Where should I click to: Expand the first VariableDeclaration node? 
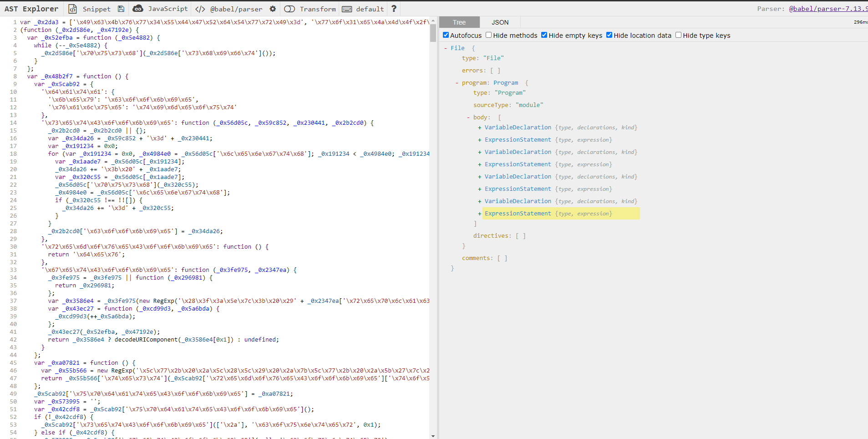click(480, 128)
